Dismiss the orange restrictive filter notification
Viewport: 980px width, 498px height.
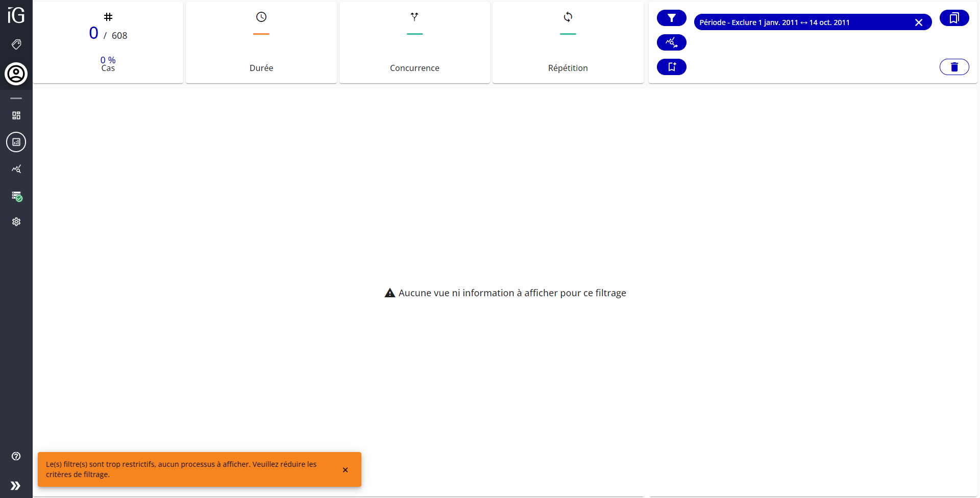[345, 470]
